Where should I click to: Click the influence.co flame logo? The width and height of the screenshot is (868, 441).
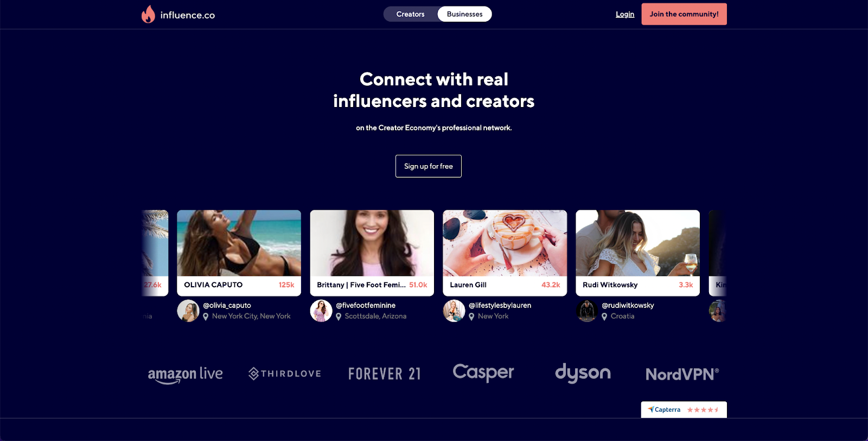pyautogui.click(x=148, y=14)
